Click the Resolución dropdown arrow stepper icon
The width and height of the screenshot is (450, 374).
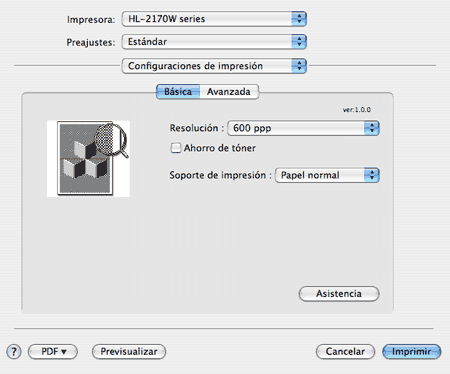[x=372, y=128]
